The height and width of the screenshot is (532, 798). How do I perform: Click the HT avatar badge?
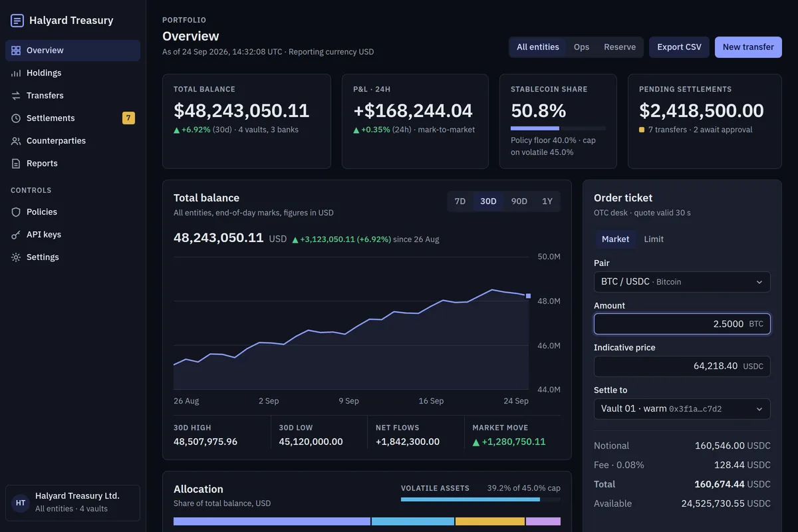(x=21, y=503)
